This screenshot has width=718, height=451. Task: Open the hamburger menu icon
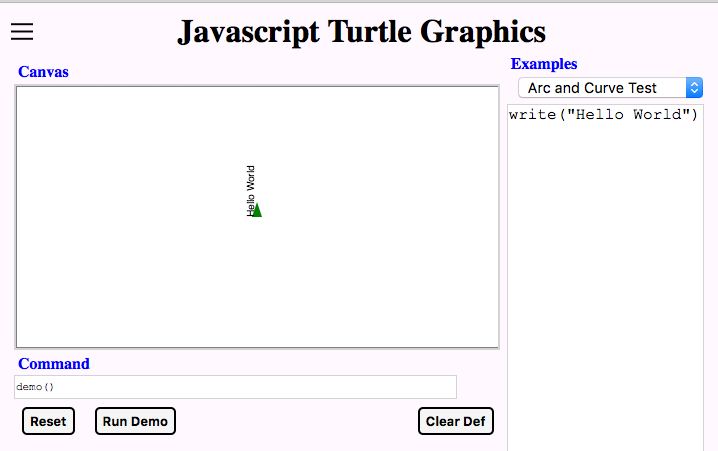[x=22, y=32]
